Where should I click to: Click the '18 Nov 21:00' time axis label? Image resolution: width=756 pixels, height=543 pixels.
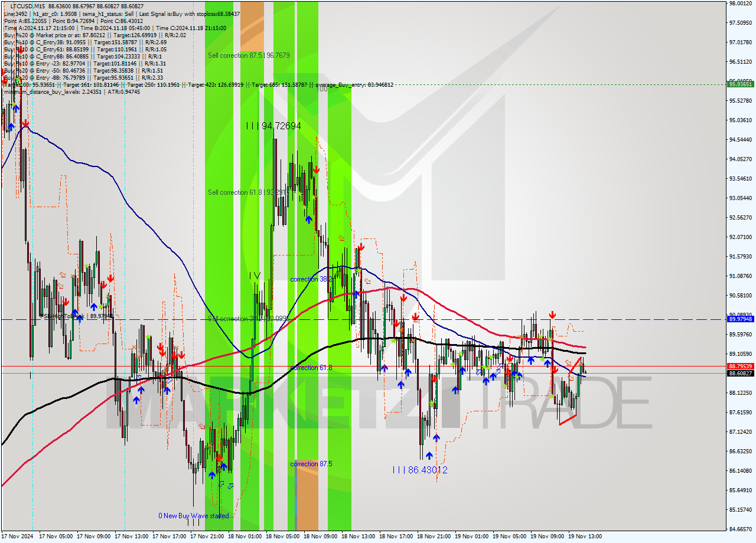434,537
